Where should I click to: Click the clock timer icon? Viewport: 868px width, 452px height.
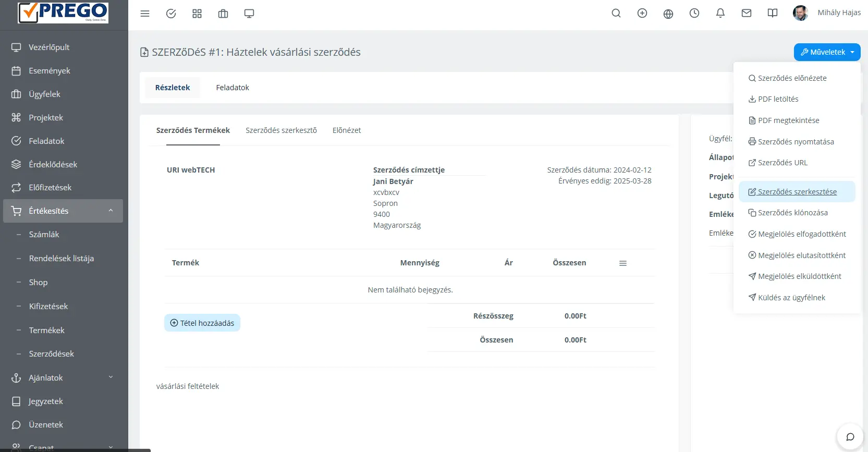point(694,14)
